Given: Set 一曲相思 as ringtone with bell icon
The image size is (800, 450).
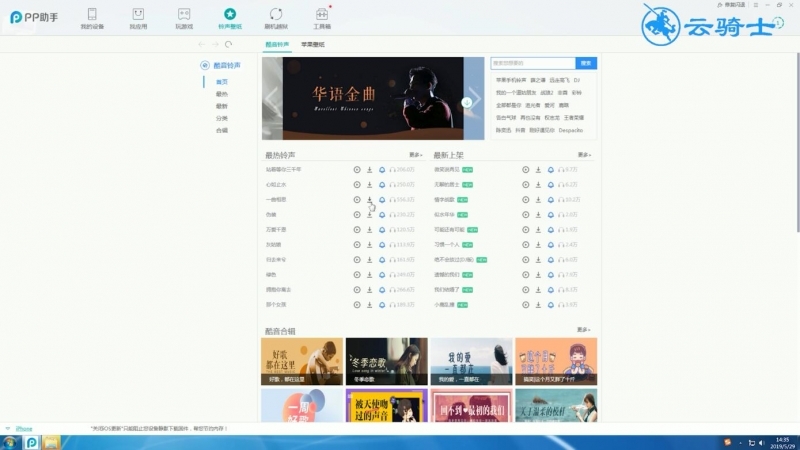Looking at the screenshot, I should (x=382, y=199).
